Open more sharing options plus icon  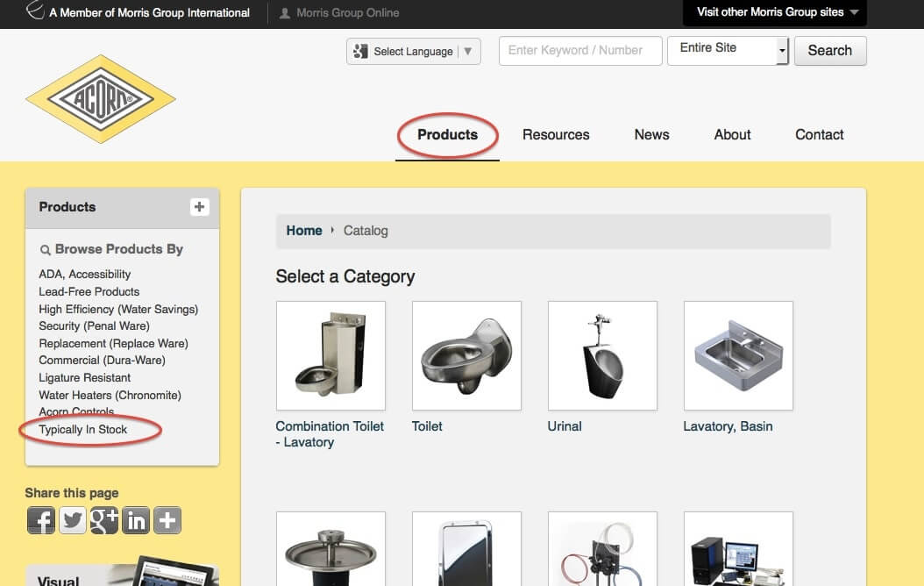[x=167, y=520]
